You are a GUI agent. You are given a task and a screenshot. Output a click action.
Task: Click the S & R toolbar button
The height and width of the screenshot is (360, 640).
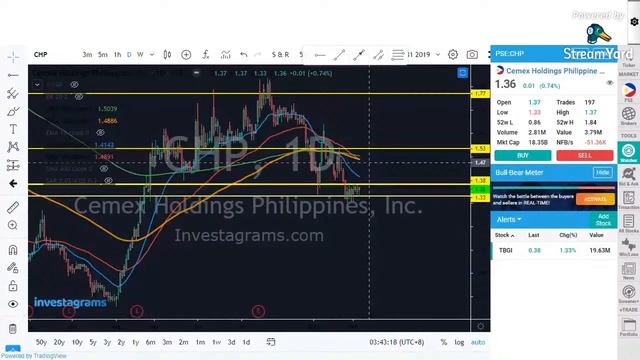pyautogui.click(x=280, y=54)
